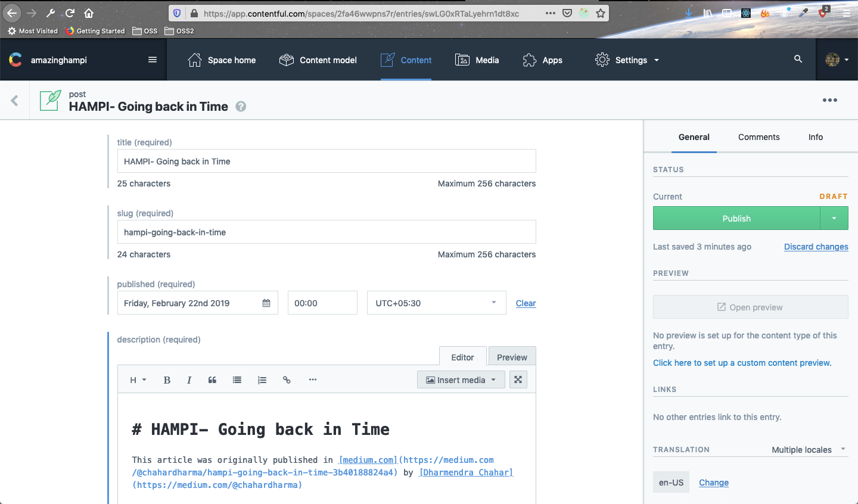Open the Settings dropdown in navigation
The image size is (858, 504).
coord(627,60)
